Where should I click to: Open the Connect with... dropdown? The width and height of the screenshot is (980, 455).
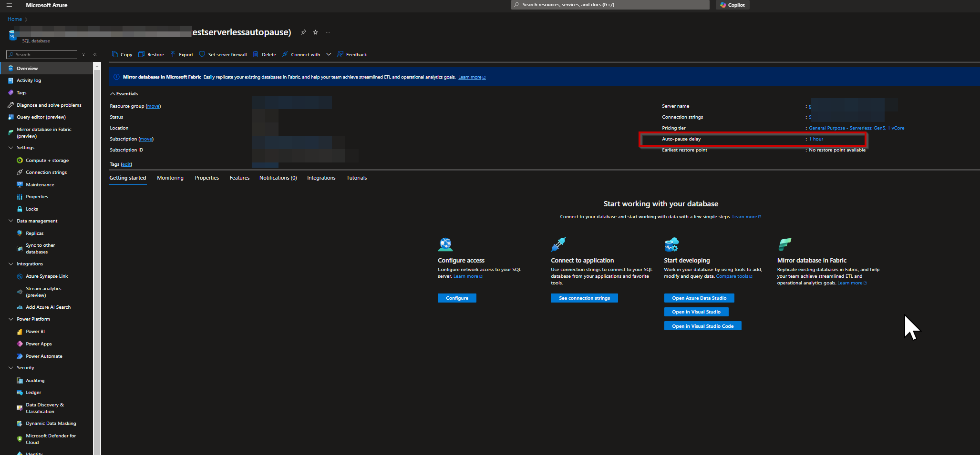(x=307, y=54)
